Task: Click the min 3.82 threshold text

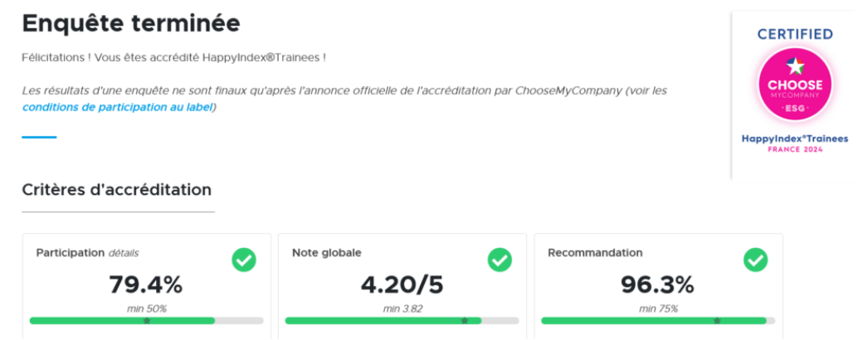Action: tap(402, 308)
